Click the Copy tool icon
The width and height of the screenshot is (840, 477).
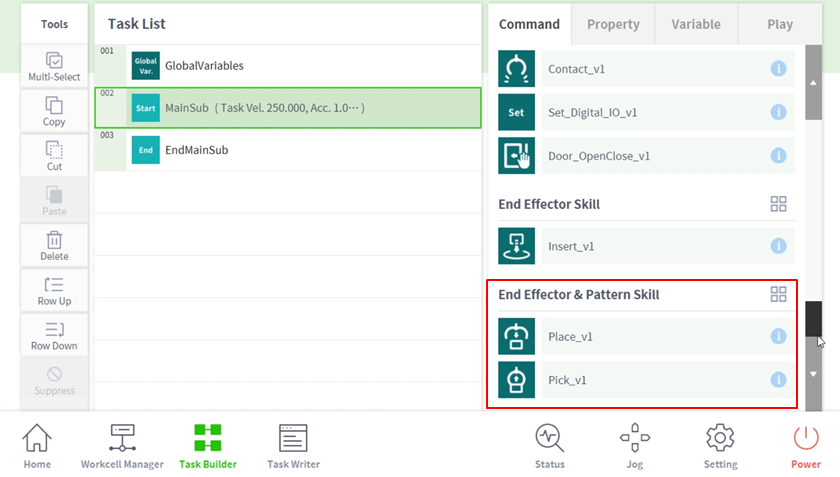point(54,105)
